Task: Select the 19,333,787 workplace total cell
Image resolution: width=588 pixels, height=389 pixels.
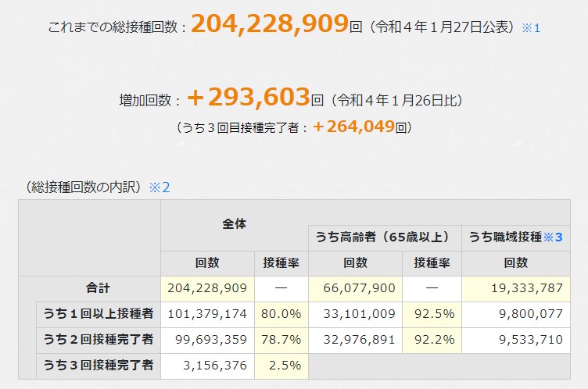Action: [x=524, y=287]
